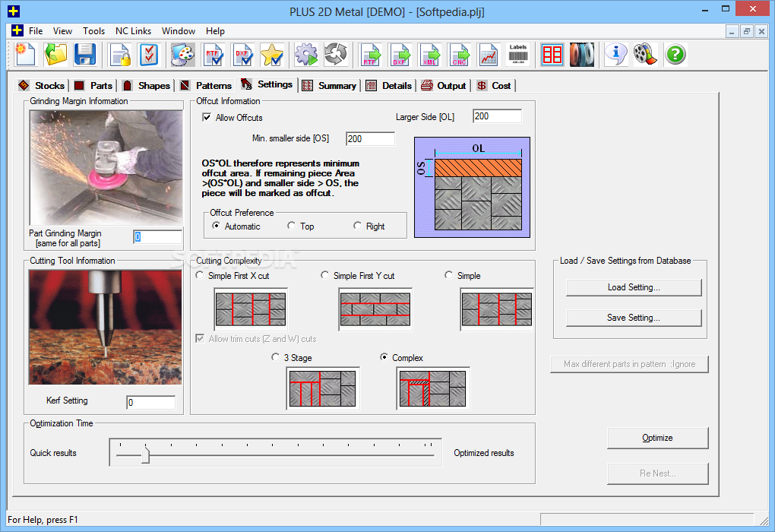Click the Optimize button

coord(657,438)
